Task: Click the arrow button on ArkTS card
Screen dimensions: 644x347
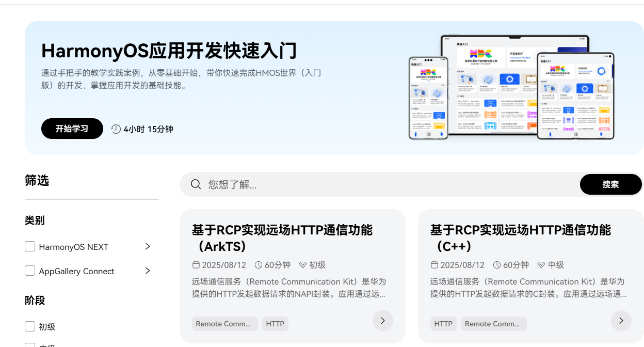Action: (383, 321)
